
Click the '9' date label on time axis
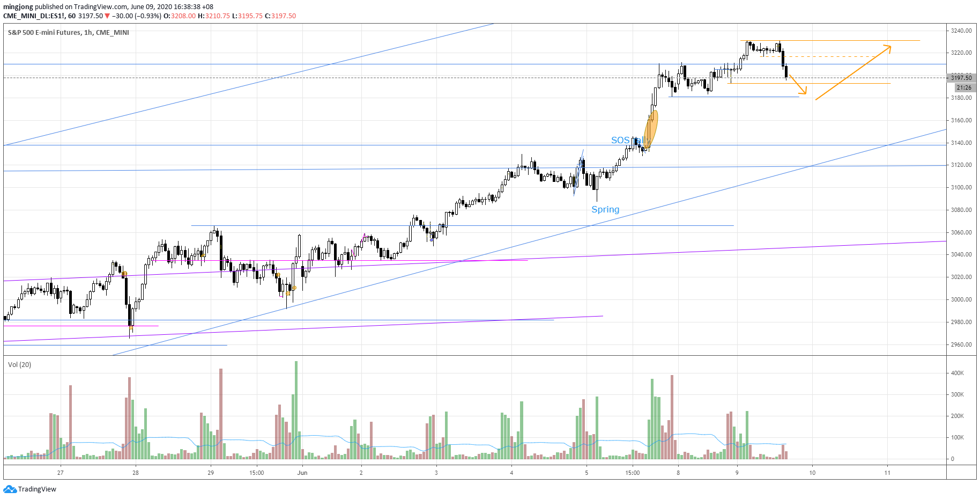[737, 473]
